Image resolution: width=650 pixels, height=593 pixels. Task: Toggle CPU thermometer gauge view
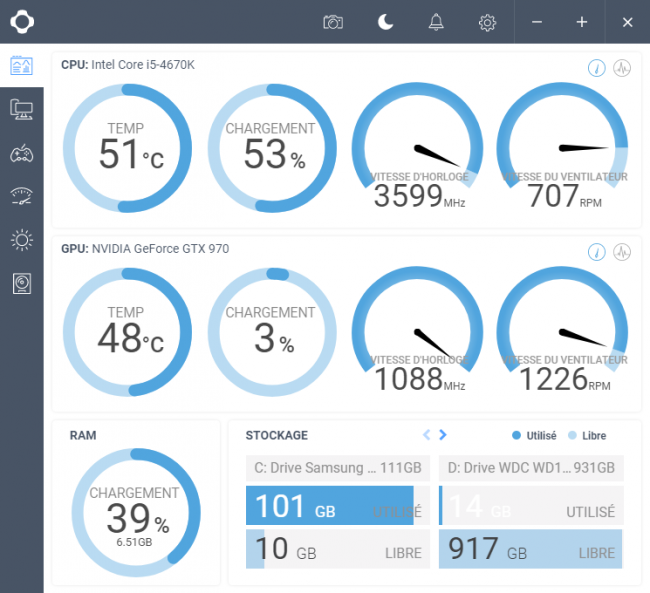[597, 68]
